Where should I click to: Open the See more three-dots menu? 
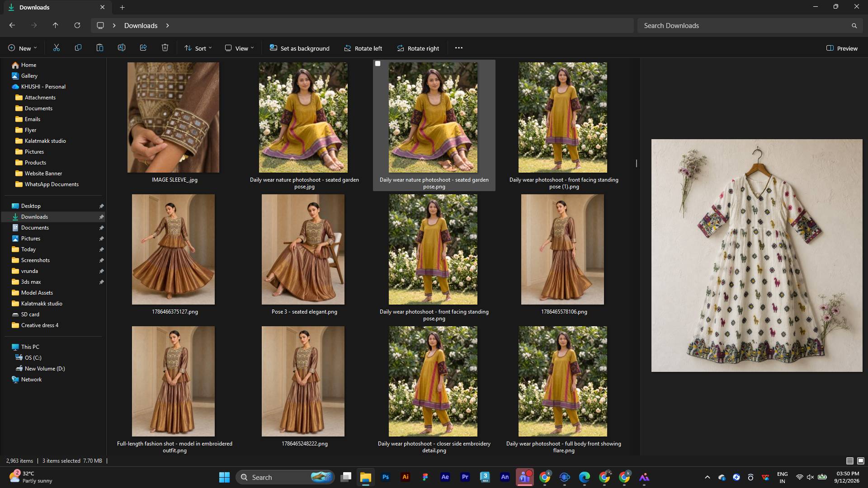coord(459,48)
